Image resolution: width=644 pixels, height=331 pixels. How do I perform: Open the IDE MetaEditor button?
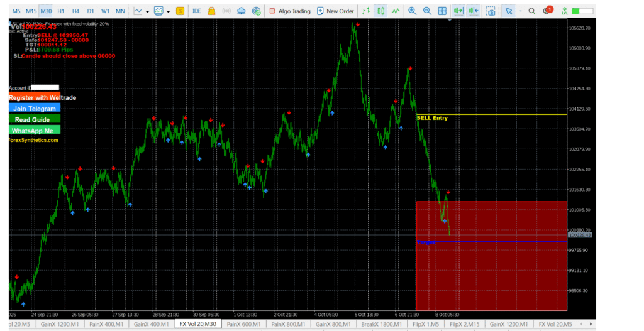tap(196, 11)
